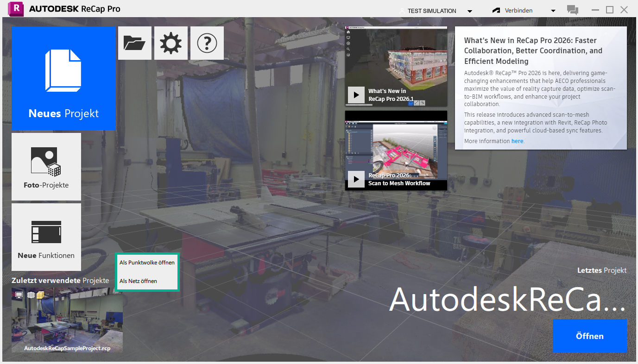Choose 'Als Punktwolke öffnen' from the context menu

[x=147, y=263]
